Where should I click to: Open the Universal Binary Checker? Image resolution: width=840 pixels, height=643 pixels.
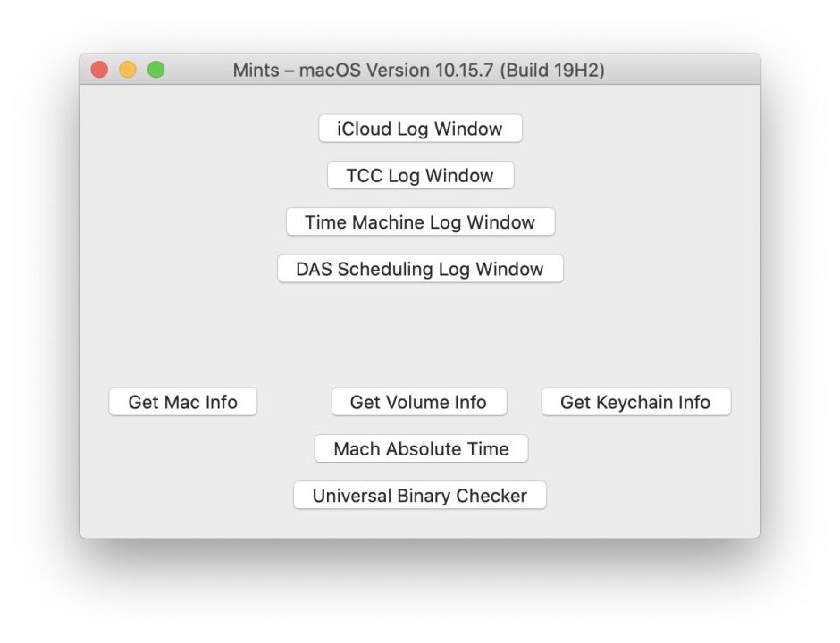pyautogui.click(x=420, y=496)
